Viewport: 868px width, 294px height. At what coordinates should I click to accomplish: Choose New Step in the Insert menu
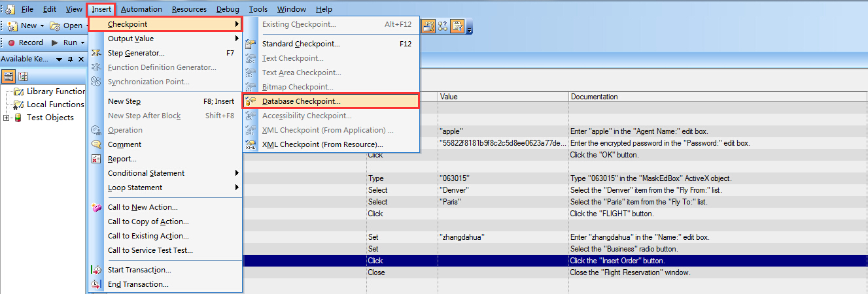[165, 101]
